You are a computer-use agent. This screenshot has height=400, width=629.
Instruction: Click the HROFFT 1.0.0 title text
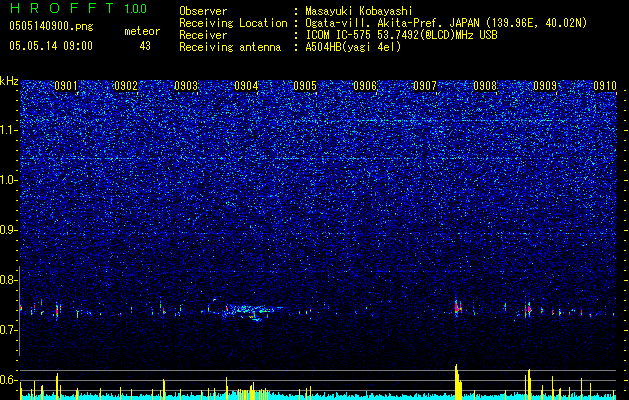78,8
